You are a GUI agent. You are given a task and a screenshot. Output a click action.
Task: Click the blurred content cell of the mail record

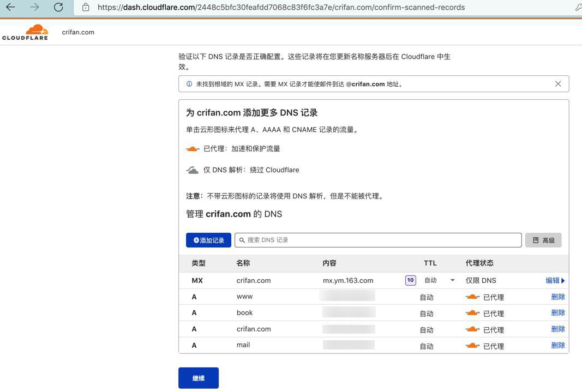[349, 345]
